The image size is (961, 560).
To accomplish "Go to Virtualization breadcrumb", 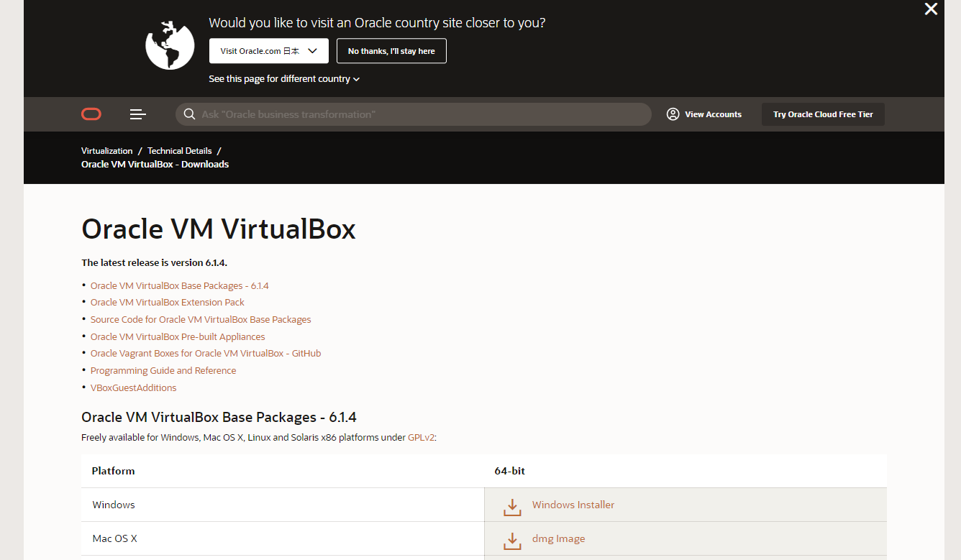I will coord(107,151).
